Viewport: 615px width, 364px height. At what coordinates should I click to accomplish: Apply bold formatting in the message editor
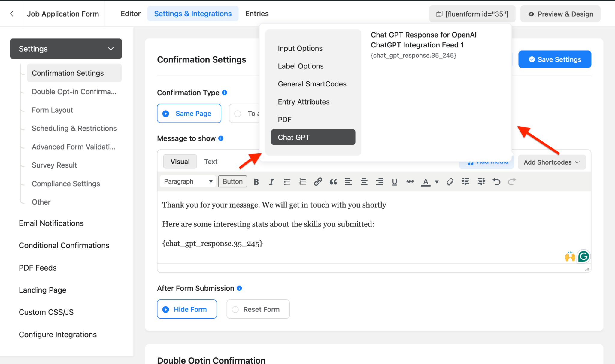point(256,181)
